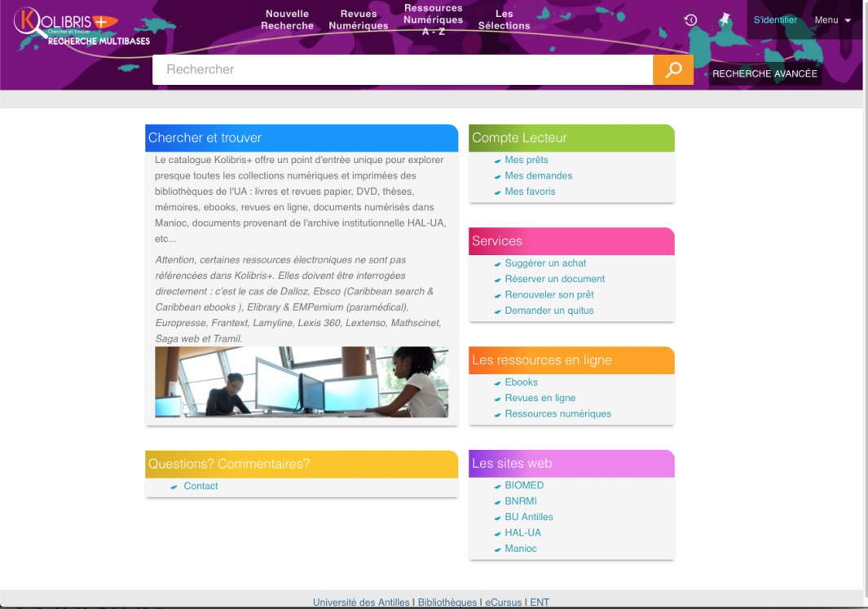Screen dimensions: 868x609
Task: Click the orange magnifying glass search button
Action: 673,70
